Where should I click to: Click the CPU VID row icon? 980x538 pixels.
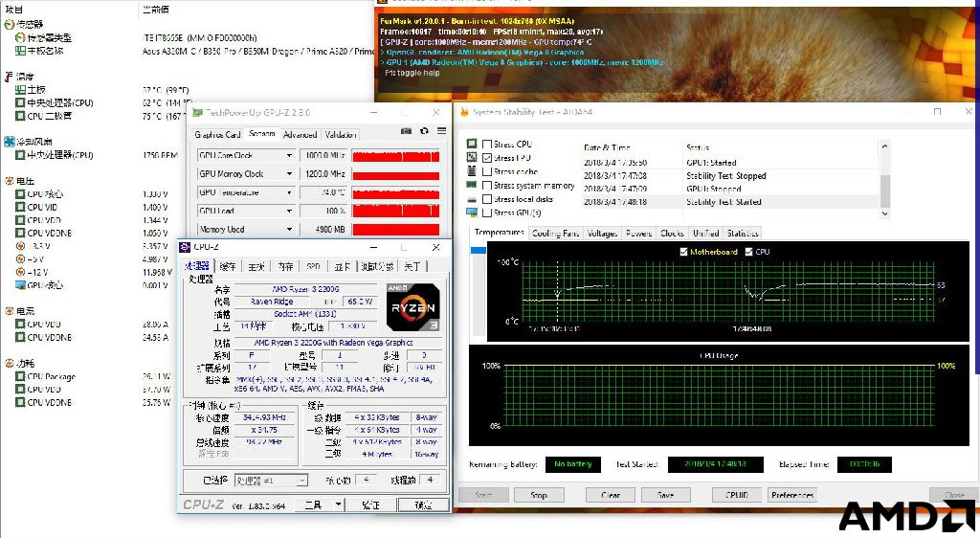coord(20,207)
